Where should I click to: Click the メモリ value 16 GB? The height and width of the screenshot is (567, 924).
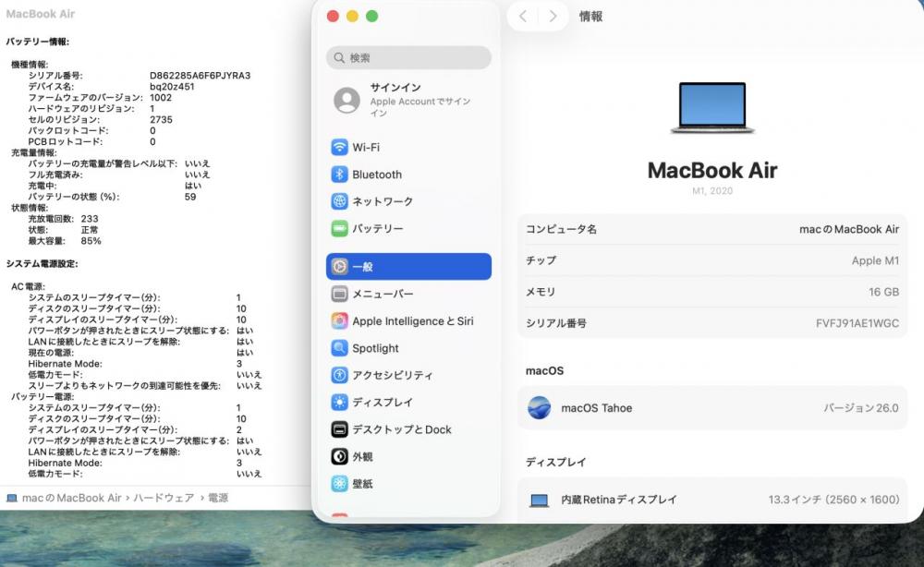[883, 292]
